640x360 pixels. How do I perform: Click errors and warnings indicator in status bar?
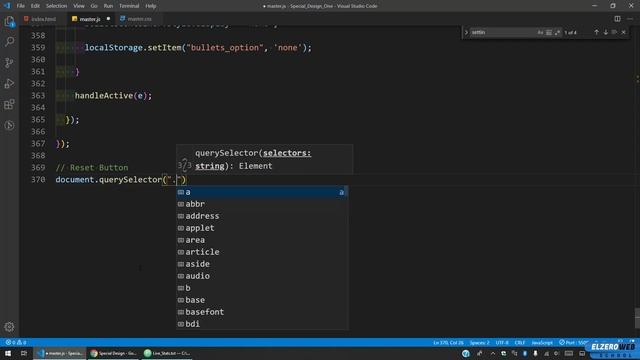[16, 342]
